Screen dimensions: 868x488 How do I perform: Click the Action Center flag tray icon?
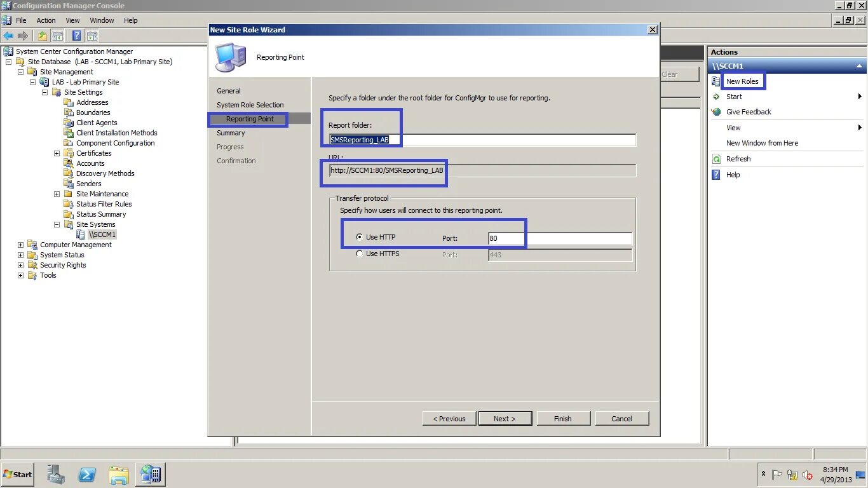(777, 475)
